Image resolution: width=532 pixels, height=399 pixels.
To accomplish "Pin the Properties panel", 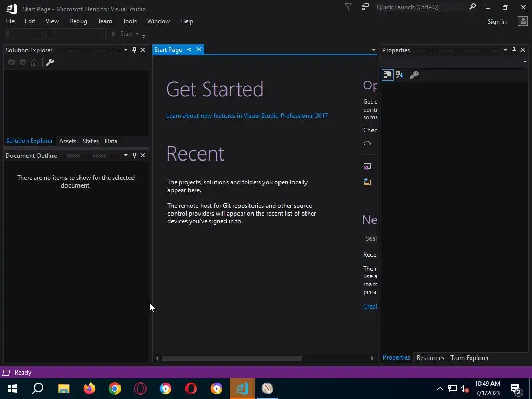I will point(514,50).
